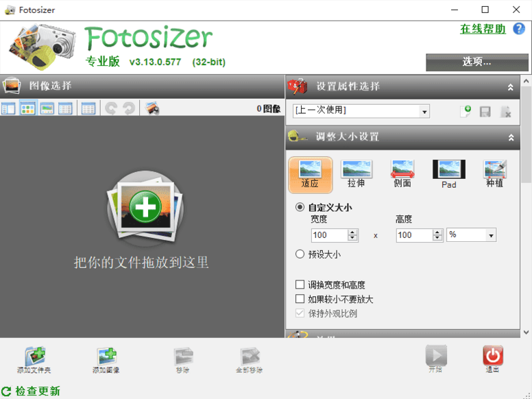Click the 在线帮助 link
The height and width of the screenshot is (399, 532).
click(x=483, y=29)
